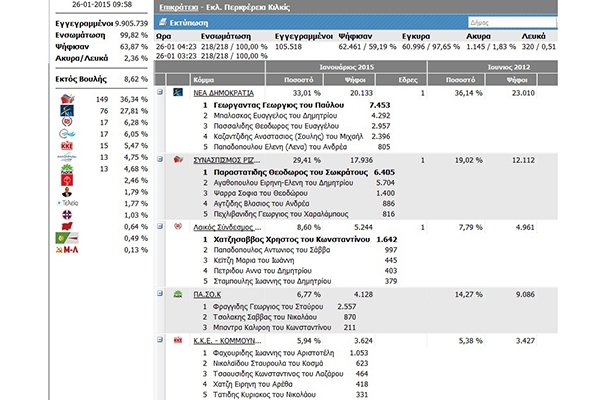
Task: Click the Δήμος search input field
Action: click(530, 20)
